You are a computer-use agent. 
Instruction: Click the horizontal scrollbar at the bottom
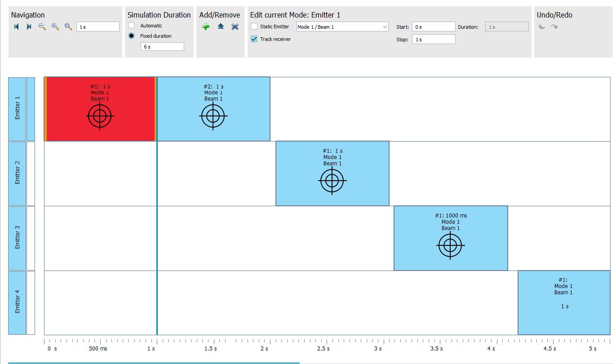pos(154,362)
